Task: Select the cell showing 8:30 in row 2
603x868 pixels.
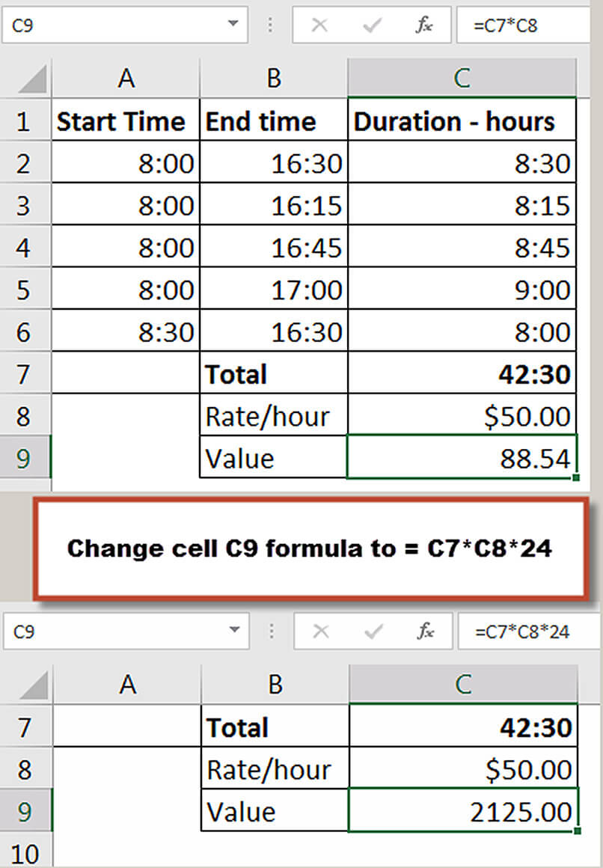Action: click(x=462, y=163)
